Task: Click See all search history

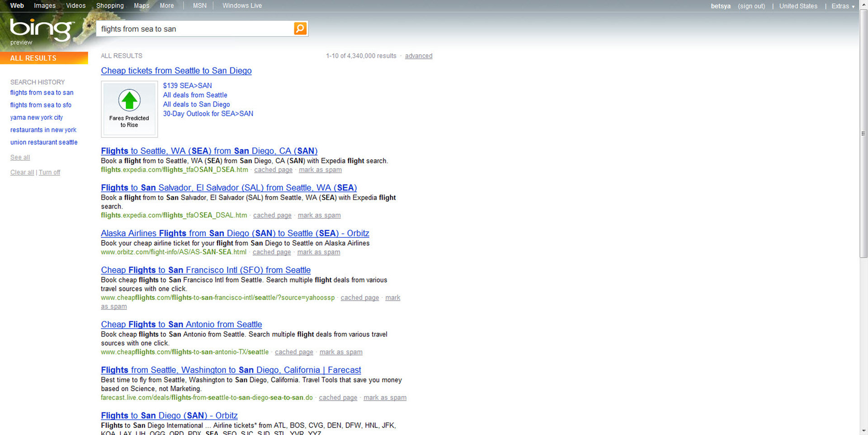Action: (20, 157)
